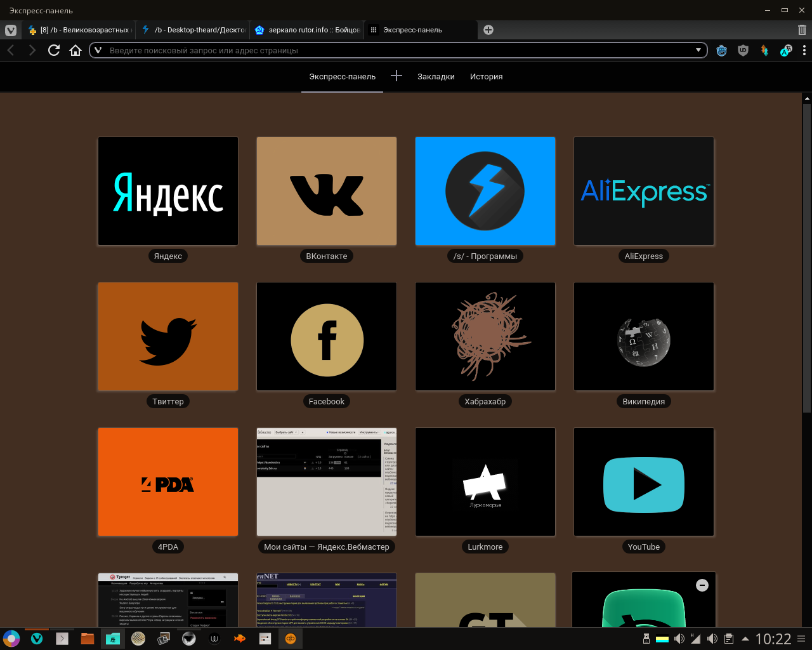Open the ВКонтакте speed dial thumbnail

tap(327, 191)
